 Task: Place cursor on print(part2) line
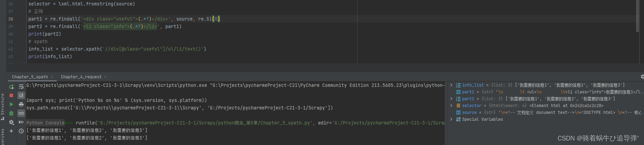coord(45,34)
